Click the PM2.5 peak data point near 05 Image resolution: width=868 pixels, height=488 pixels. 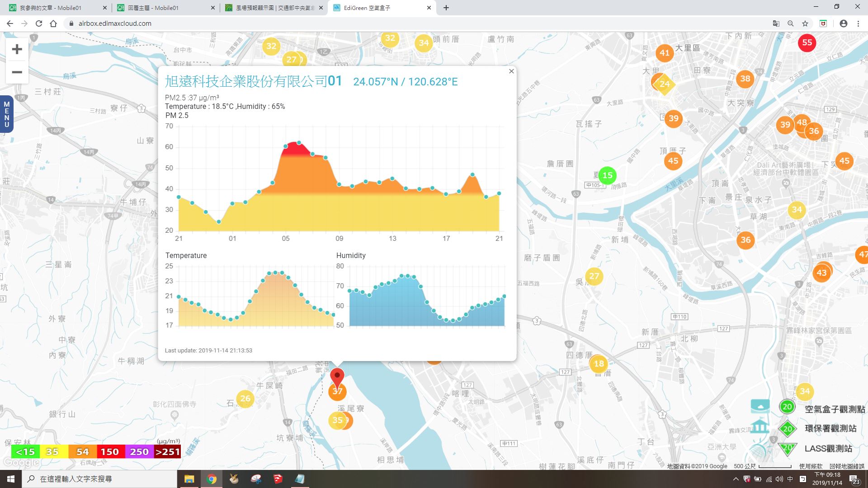tap(298, 143)
